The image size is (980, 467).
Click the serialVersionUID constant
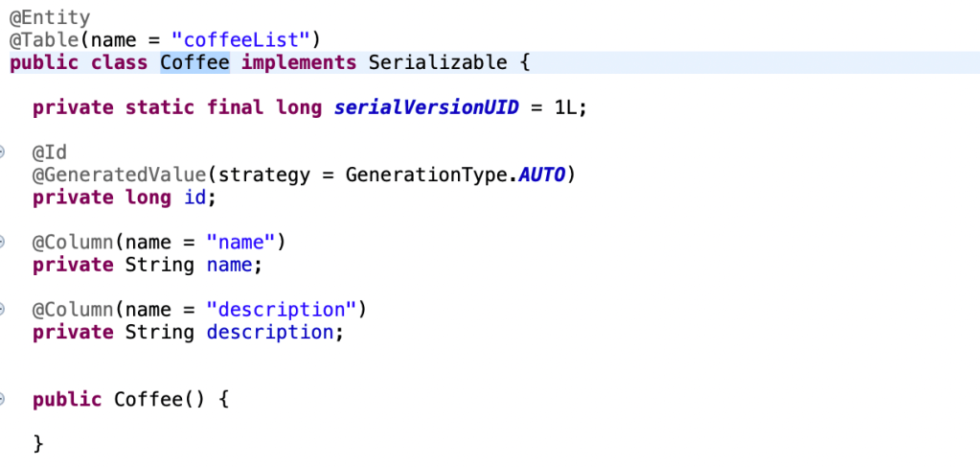(x=425, y=107)
